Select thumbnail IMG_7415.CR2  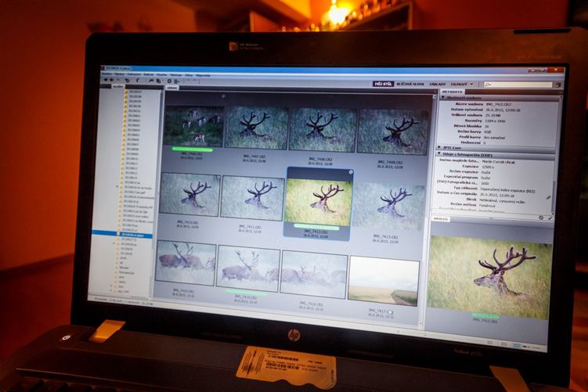(249, 268)
